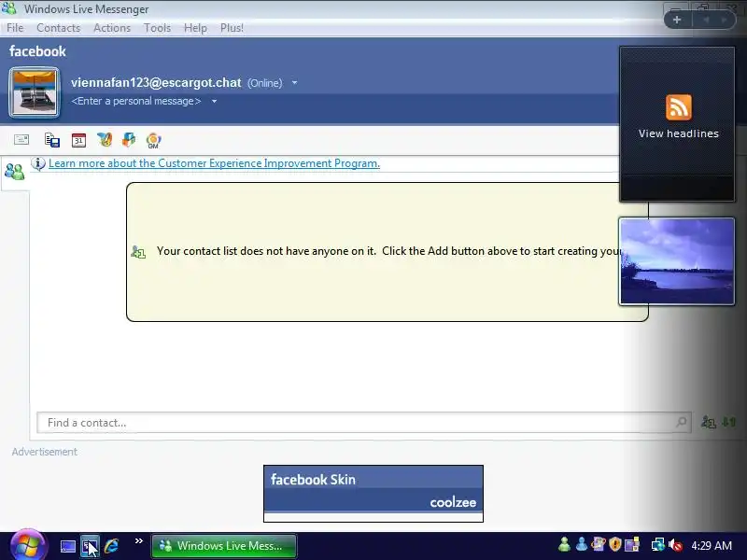This screenshot has width=747, height=560.
Task: Click the add a contact icon beside search box
Action: pos(709,422)
